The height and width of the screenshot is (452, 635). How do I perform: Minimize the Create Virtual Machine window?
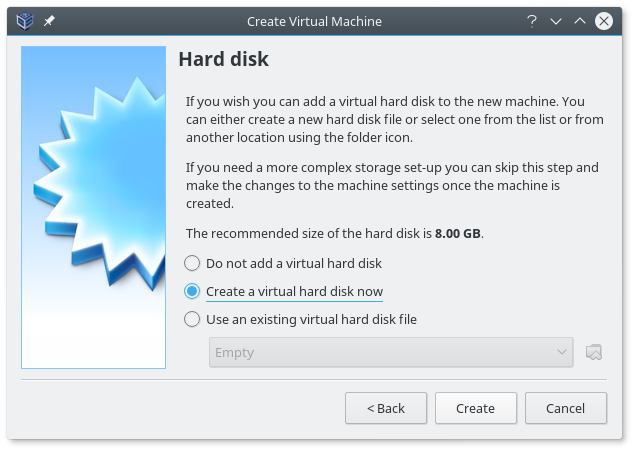(556, 21)
